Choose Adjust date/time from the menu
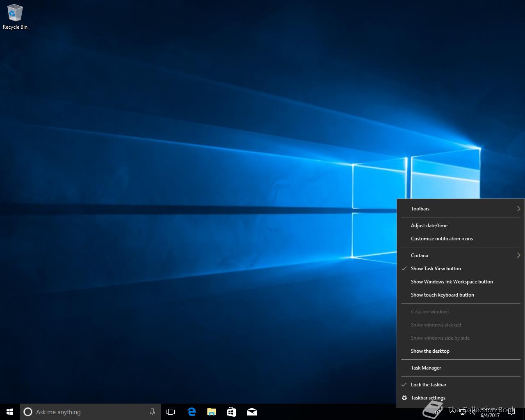The width and height of the screenshot is (525, 420). (461, 225)
